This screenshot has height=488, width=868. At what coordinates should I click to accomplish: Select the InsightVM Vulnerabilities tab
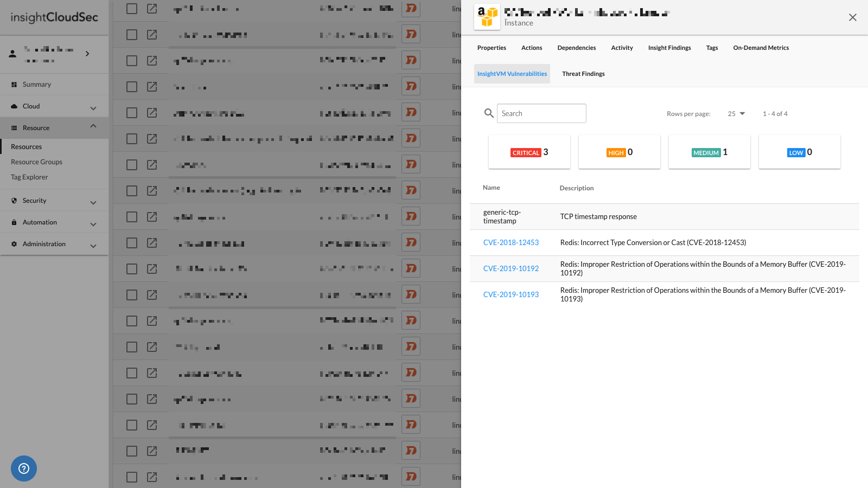tap(512, 74)
